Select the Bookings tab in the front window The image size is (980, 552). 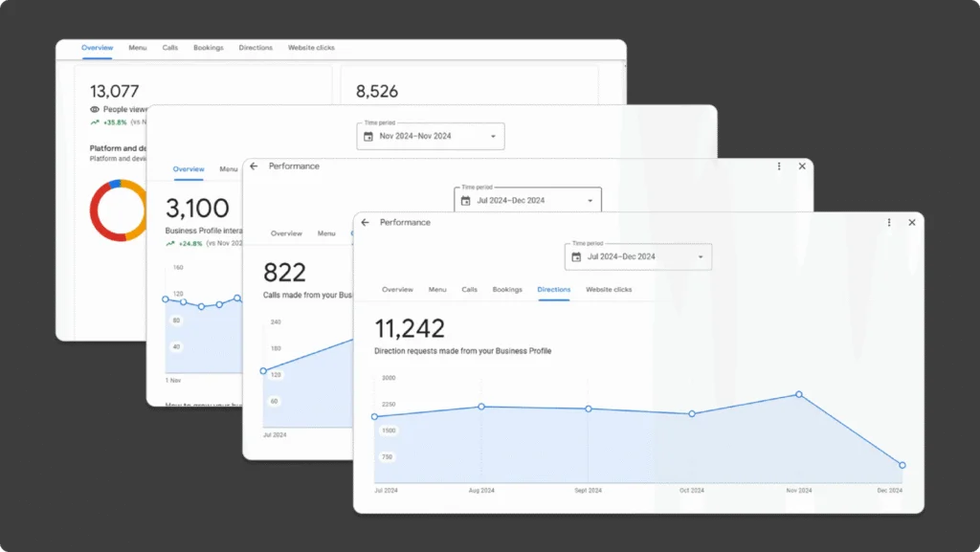coord(507,290)
